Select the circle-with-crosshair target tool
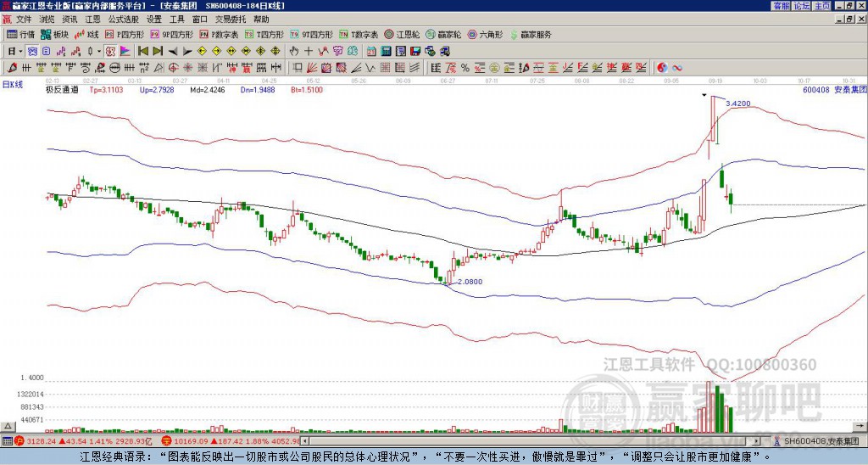Screen dimensions: 868x465 coord(173,68)
